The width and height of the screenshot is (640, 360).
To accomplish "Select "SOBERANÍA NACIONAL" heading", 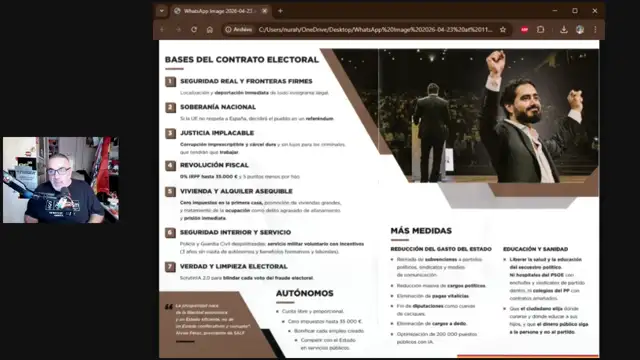I will pyautogui.click(x=218, y=107).
